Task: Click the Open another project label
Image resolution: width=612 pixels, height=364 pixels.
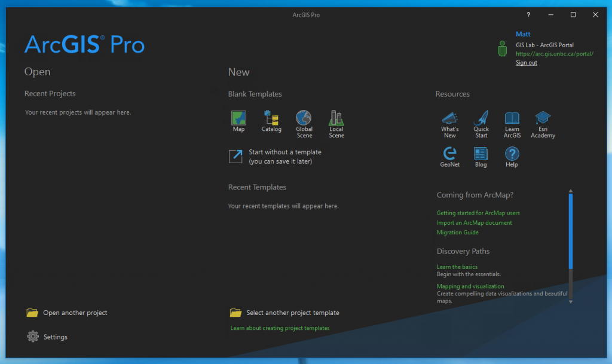Action: click(75, 313)
